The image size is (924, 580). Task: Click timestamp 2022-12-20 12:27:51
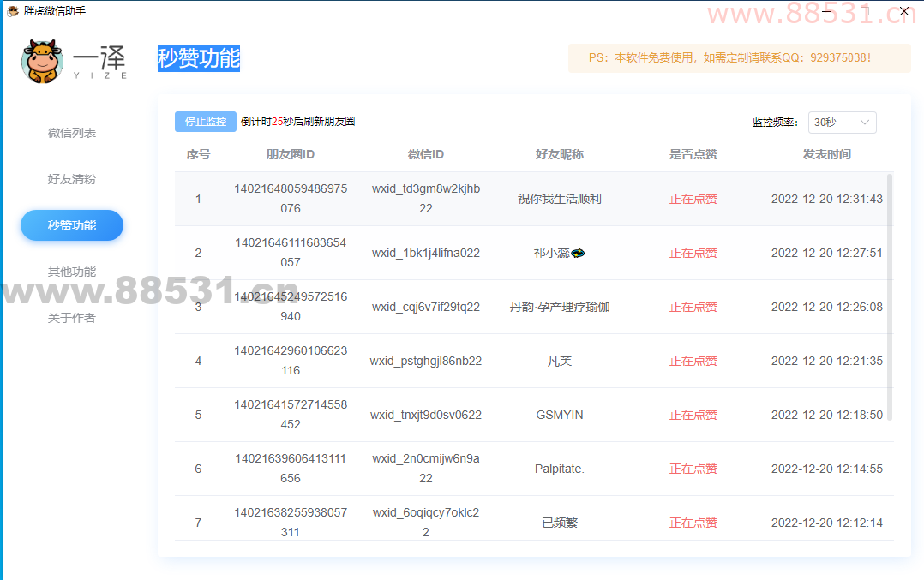click(827, 254)
